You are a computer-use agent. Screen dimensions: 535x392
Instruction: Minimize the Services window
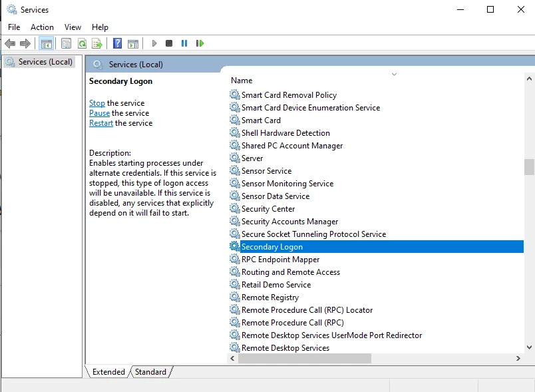(x=460, y=9)
